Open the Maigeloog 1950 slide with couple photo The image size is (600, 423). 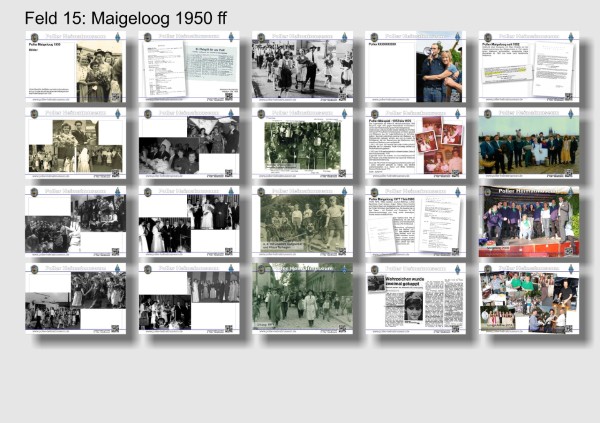pos(75,67)
